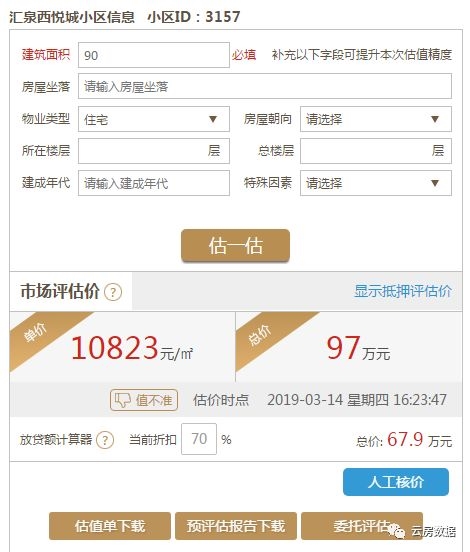Screen dimensions: 470x552
Task: Click the 显示抵押评估价 link
Action: click(x=403, y=291)
